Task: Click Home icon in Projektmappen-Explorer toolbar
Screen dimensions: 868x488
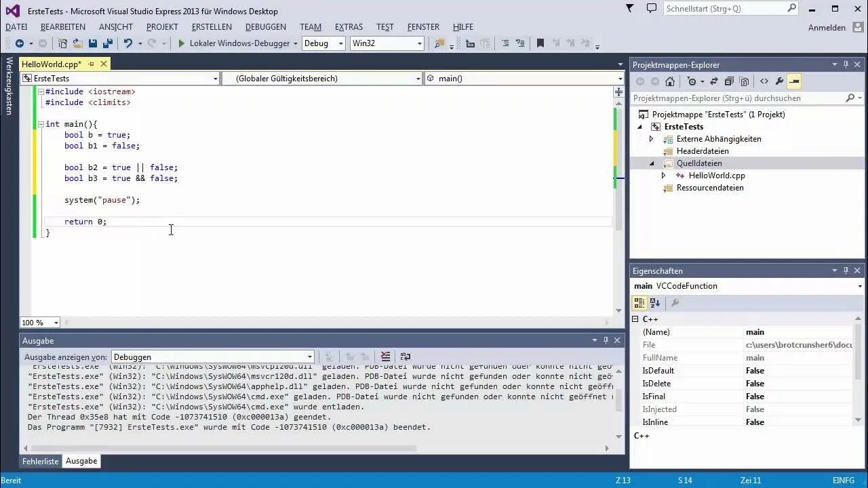Action: tap(670, 81)
